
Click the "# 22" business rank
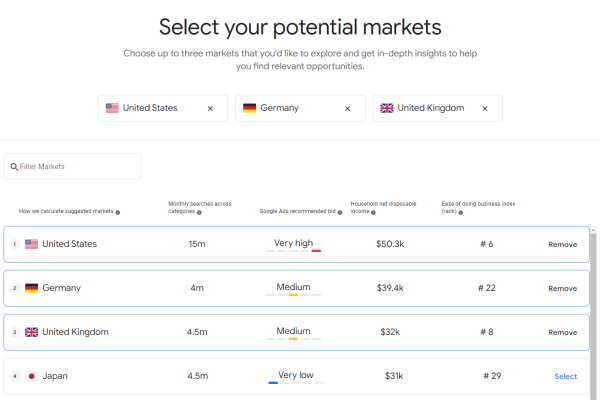click(x=487, y=288)
